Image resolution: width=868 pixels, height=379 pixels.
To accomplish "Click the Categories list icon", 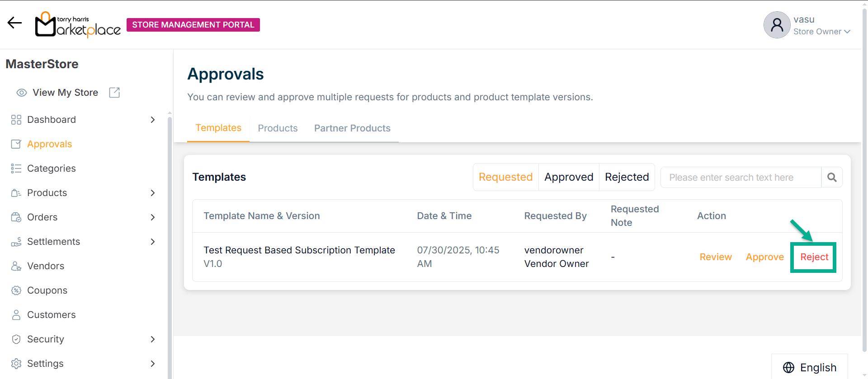I will click(16, 168).
